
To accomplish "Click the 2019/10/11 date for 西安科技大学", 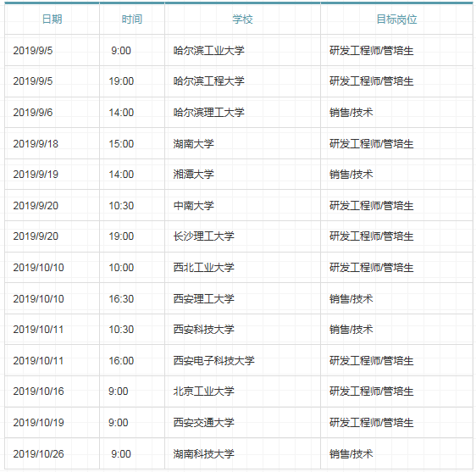I will click(x=39, y=330).
